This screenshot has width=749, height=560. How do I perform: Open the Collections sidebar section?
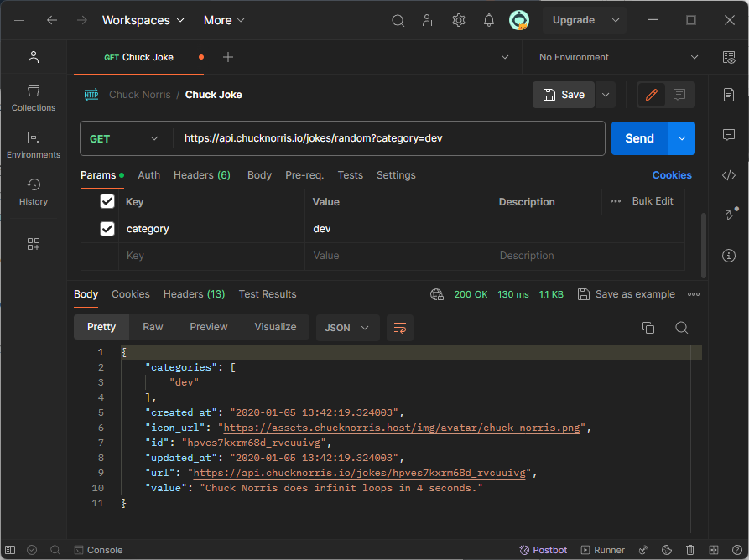tap(34, 98)
